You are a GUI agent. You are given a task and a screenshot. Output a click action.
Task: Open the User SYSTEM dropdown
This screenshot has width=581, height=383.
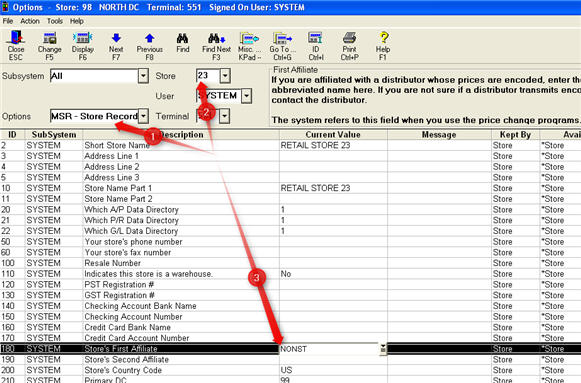[x=246, y=96]
